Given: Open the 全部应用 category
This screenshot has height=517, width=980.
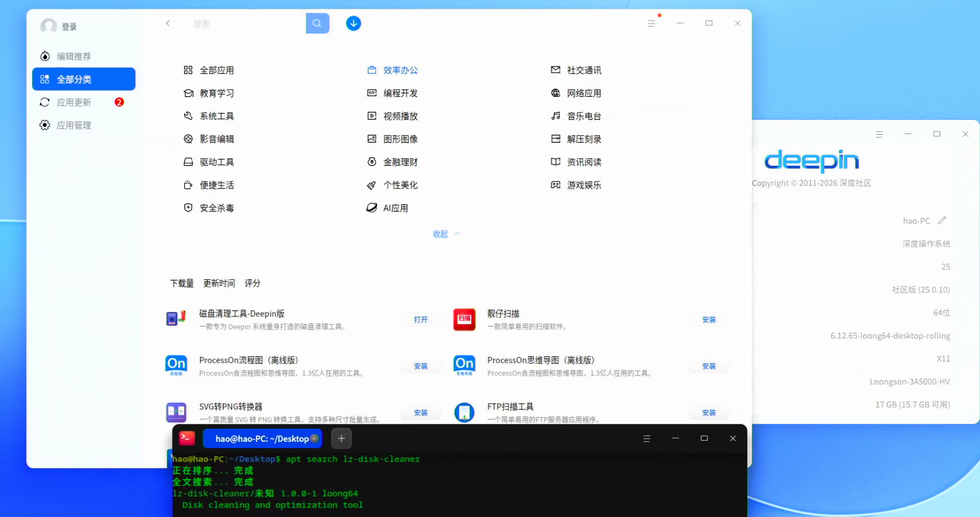Looking at the screenshot, I should [x=209, y=70].
